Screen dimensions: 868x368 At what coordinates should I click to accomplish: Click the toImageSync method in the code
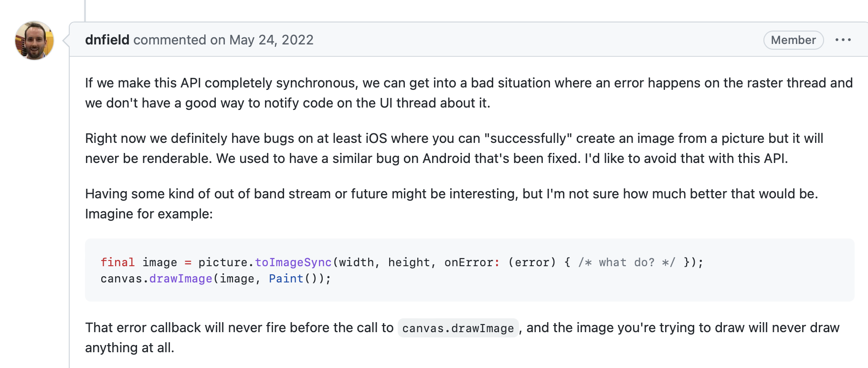[x=293, y=262]
